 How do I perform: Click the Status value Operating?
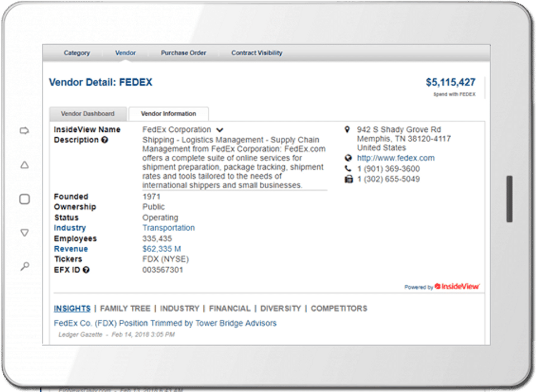pos(160,218)
